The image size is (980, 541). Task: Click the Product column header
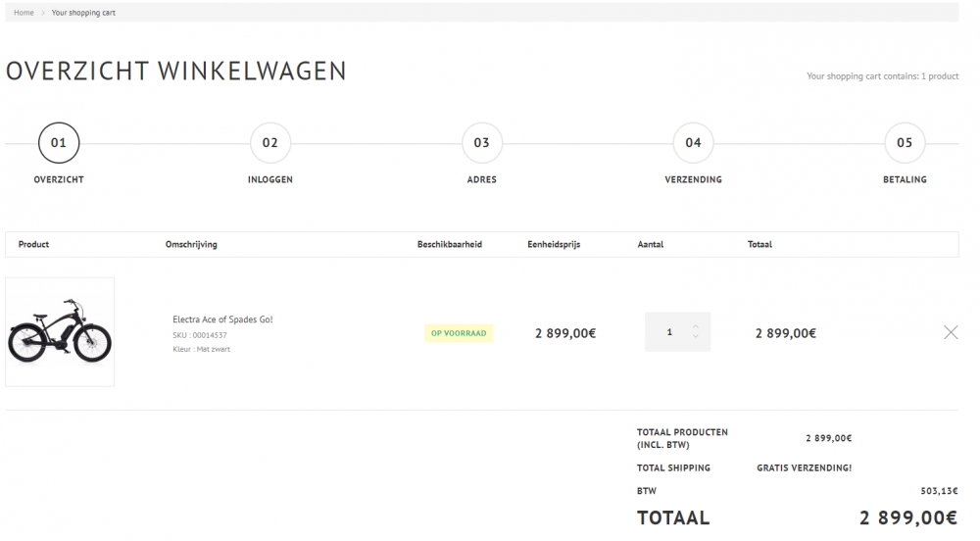[33, 244]
